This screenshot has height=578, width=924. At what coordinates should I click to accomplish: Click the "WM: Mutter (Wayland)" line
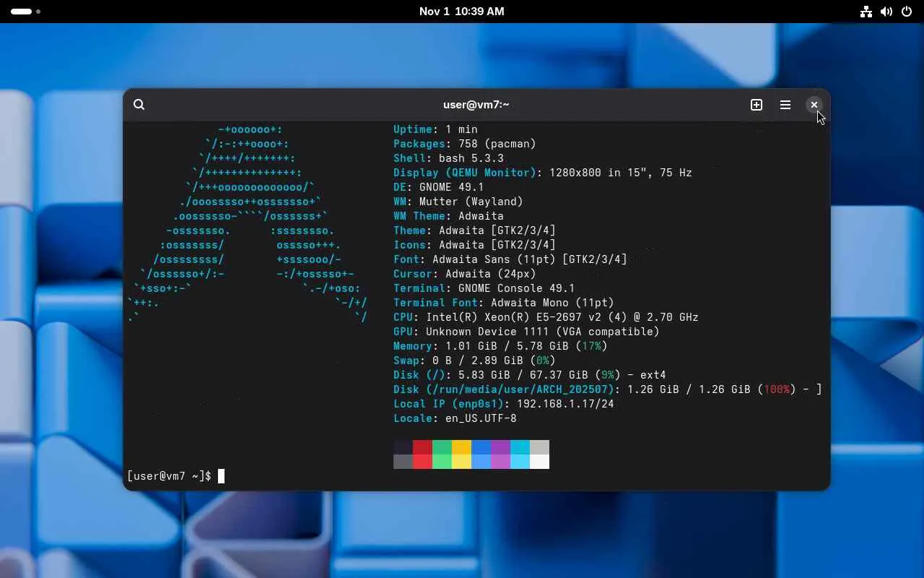[x=458, y=202]
